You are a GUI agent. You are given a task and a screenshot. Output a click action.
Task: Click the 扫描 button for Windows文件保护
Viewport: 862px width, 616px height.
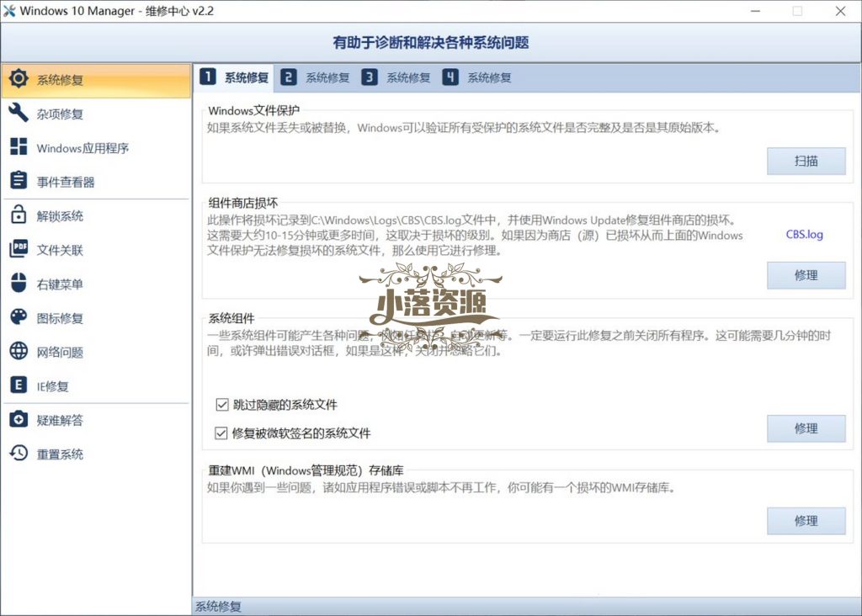pyautogui.click(x=806, y=161)
